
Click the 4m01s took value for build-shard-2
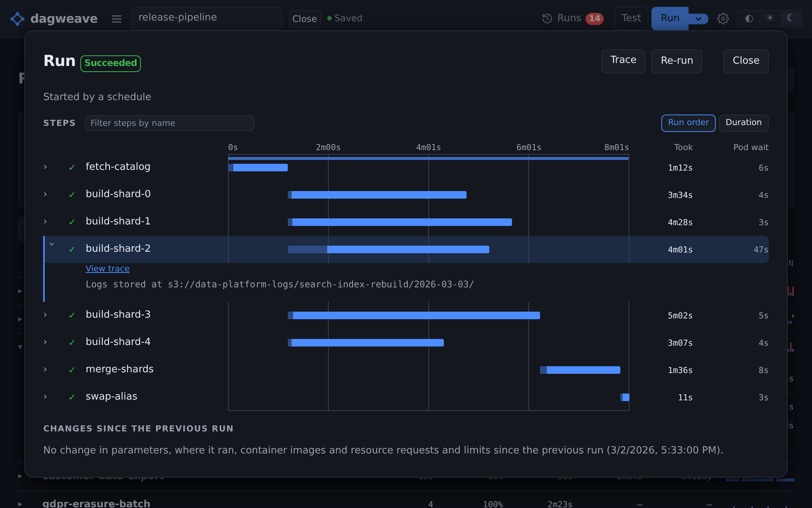(x=680, y=250)
